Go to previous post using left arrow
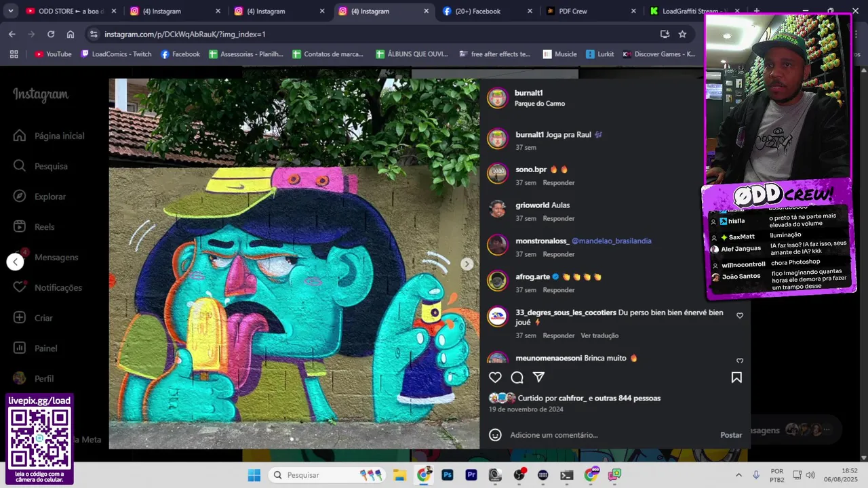The width and height of the screenshot is (868, 488). 15,262
